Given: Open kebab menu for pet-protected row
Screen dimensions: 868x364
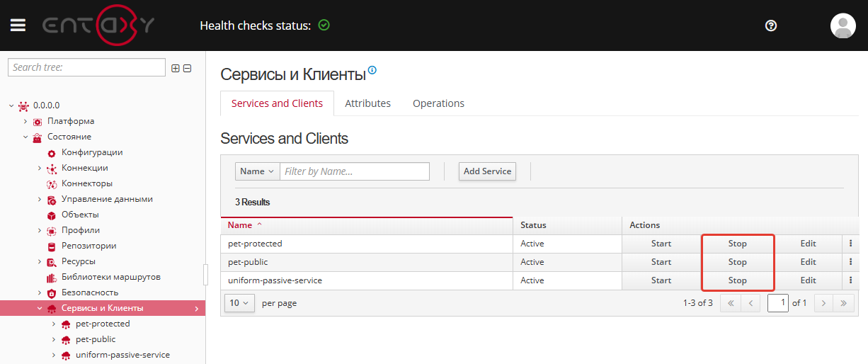Looking at the screenshot, I should coord(850,244).
